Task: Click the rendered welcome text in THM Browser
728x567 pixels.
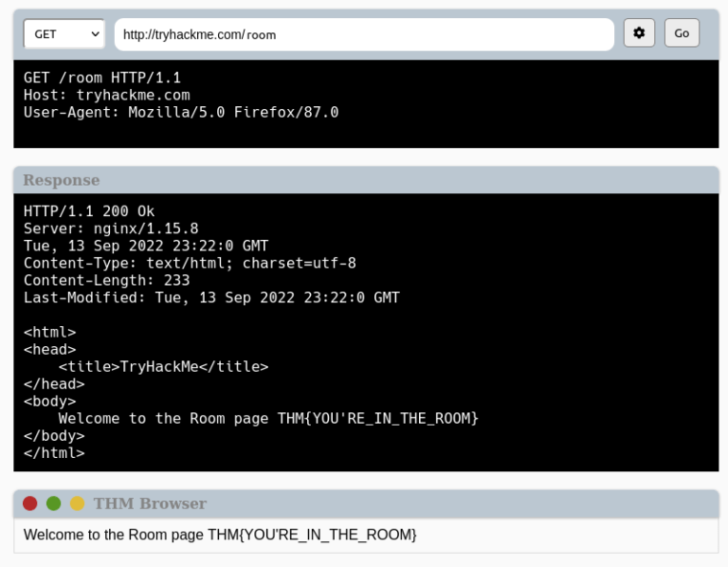Action: [220, 535]
